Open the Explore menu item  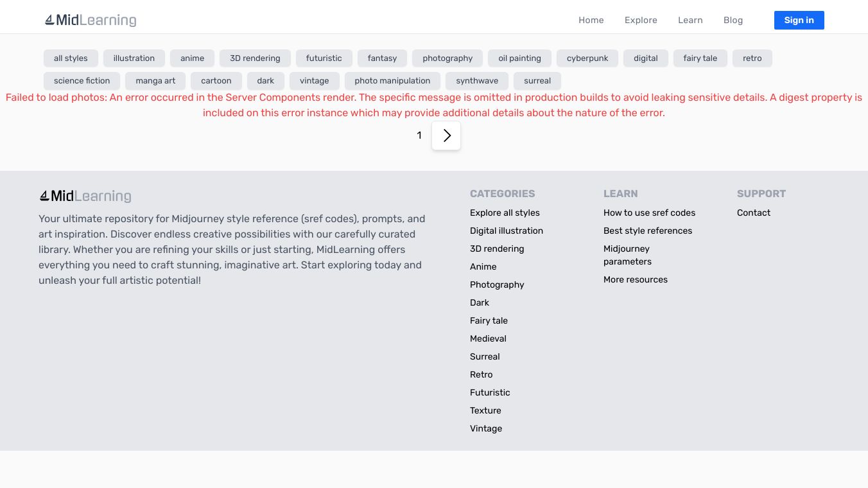[x=641, y=20]
